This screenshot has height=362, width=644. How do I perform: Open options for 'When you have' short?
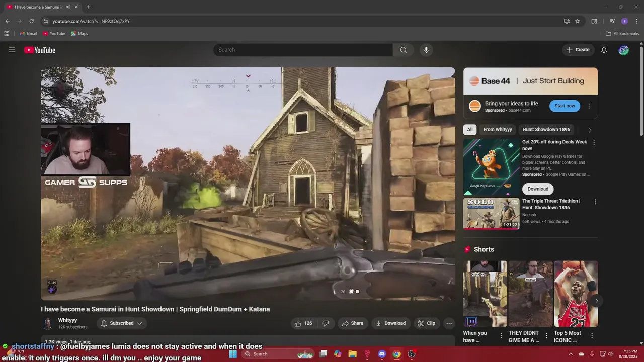tap(501, 336)
